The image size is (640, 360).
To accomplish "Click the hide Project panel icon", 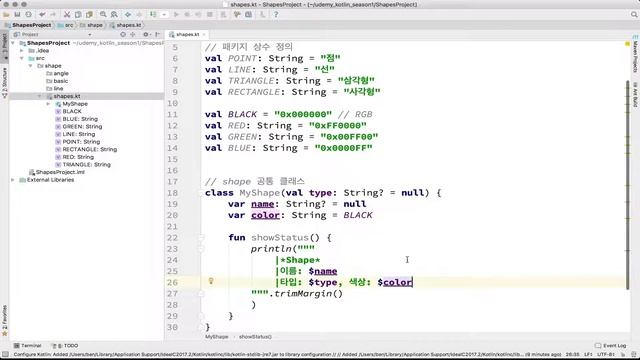I will [x=158, y=35].
